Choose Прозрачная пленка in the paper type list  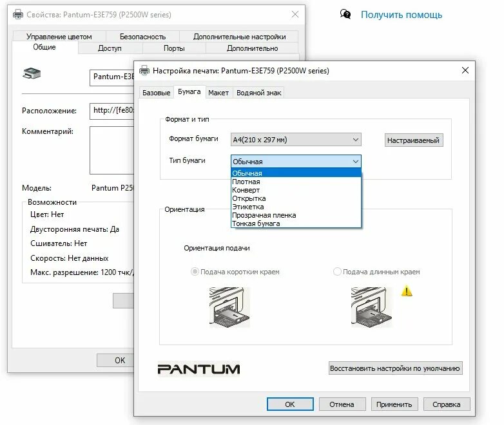click(x=296, y=215)
